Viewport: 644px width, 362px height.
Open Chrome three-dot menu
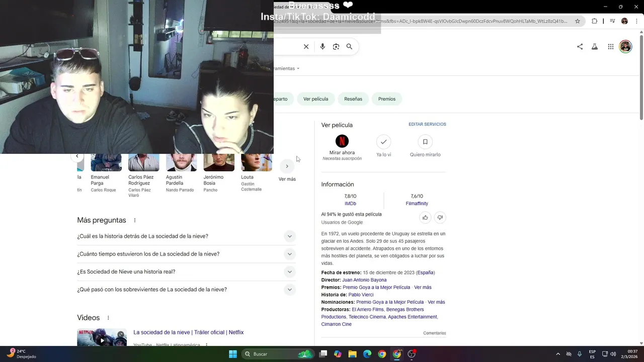click(x=636, y=21)
